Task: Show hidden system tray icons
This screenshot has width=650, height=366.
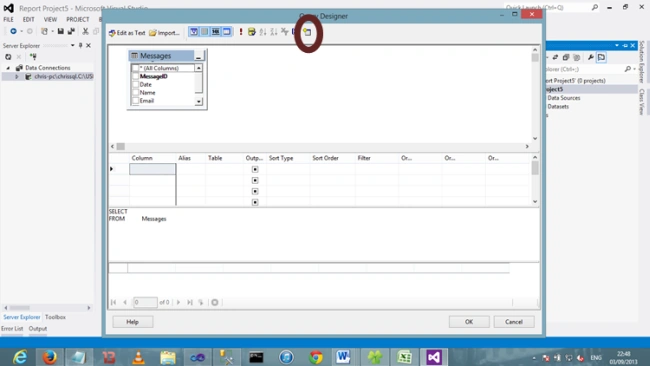Action: (x=534, y=358)
